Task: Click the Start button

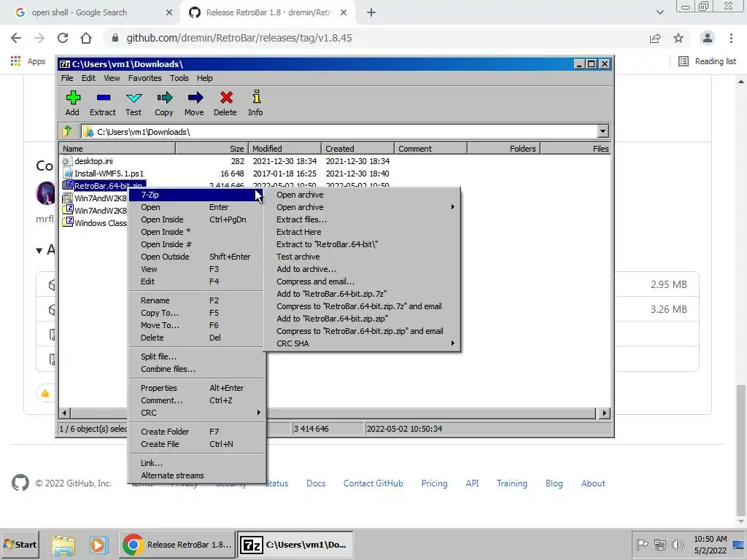Action: (x=20, y=544)
